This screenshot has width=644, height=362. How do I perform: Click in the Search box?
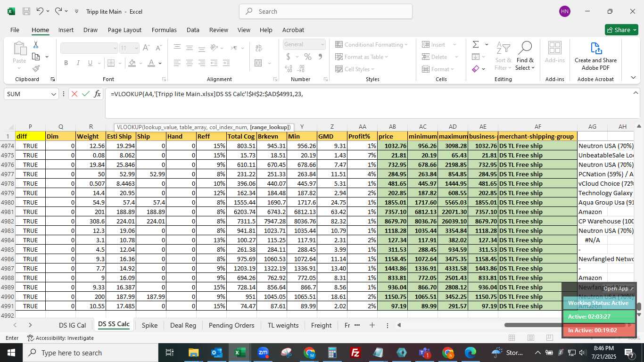click(x=326, y=11)
